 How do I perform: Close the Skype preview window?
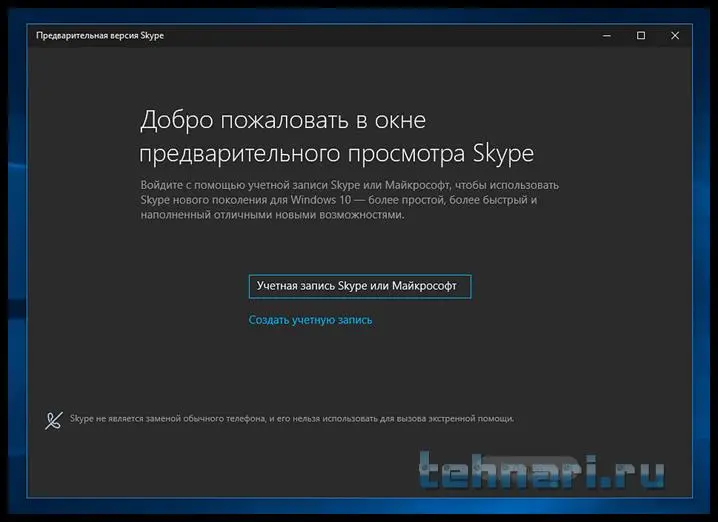[x=675, y=35]
